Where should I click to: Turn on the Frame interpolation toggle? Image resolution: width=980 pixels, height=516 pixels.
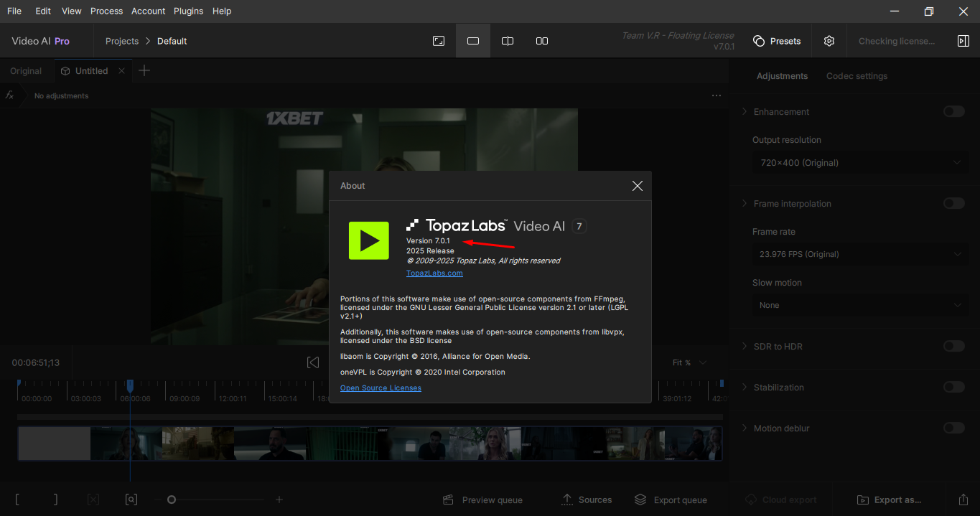tap(953, 204)
